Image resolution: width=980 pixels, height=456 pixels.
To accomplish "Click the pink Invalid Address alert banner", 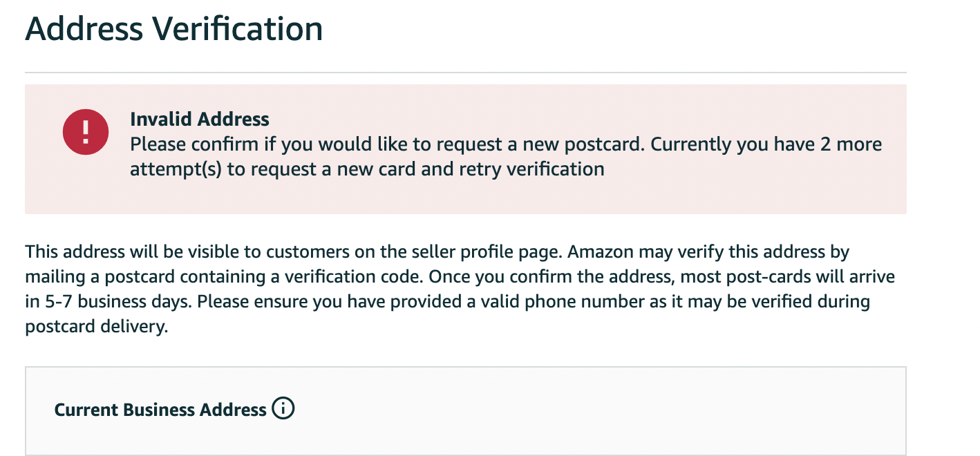I will 466,149.
